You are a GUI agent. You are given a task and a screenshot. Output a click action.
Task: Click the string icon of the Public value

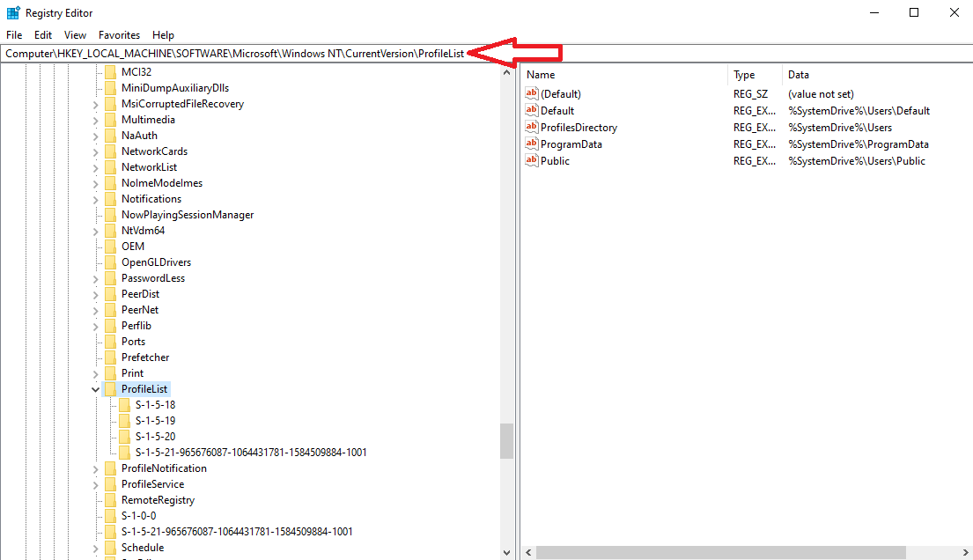(531, 161)
